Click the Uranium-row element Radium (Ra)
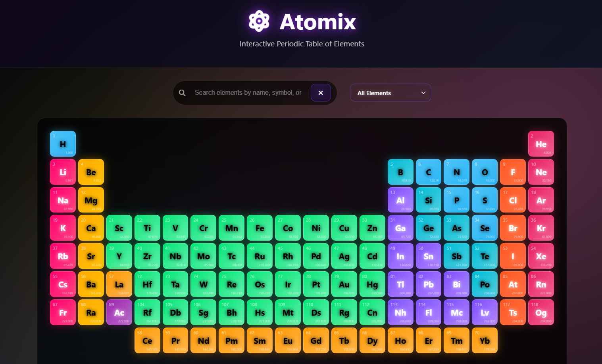Image resolution: width=602 pixels, height=364 pixels. [x=91, y=312]
